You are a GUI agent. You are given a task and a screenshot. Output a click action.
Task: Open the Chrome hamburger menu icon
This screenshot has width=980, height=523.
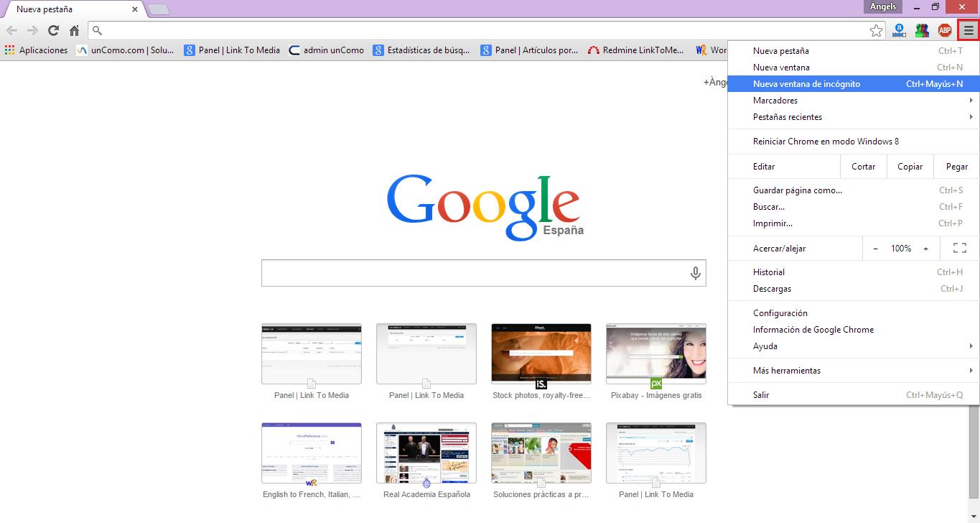pos(969,30)
